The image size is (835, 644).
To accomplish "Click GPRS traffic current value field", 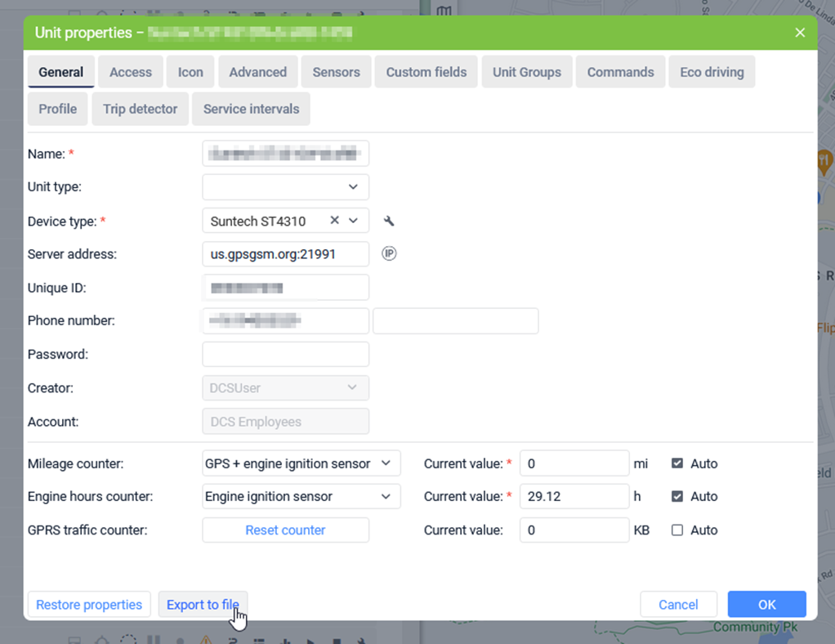I will point(574,530).
